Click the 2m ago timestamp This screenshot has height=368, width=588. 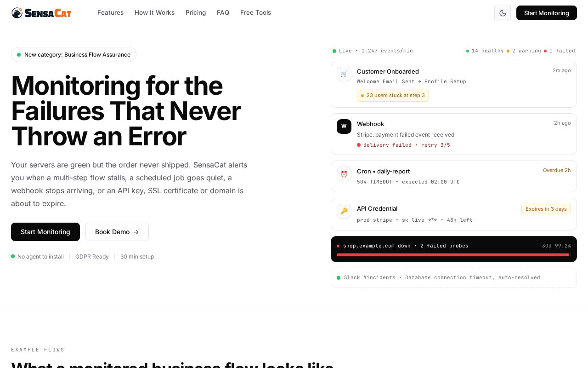562,70
